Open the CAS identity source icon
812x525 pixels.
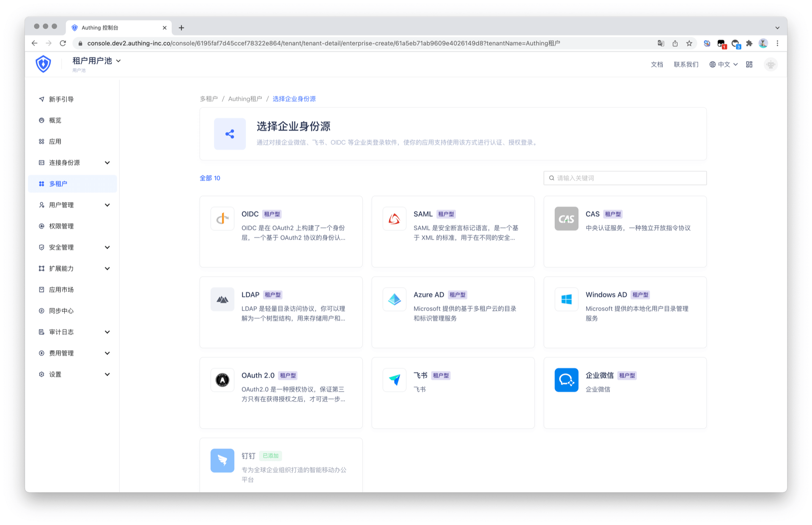tap(566, 219)
